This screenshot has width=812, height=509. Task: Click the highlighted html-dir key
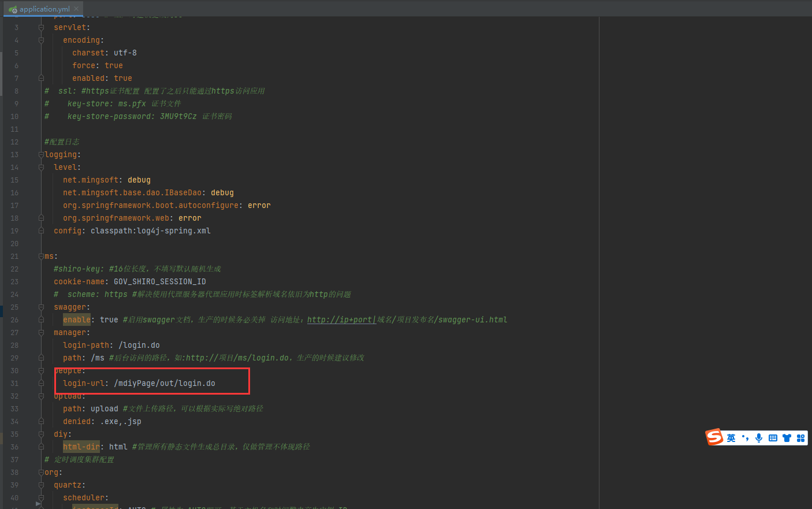81,447
